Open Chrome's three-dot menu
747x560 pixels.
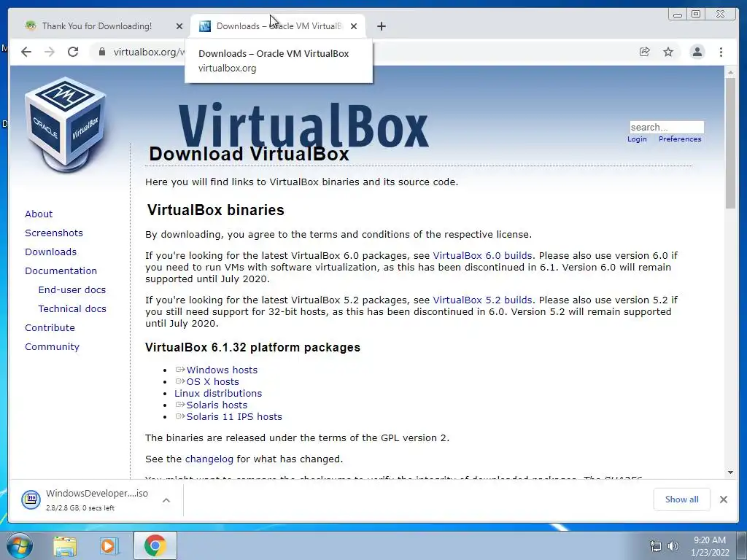(x=721, y=52)
